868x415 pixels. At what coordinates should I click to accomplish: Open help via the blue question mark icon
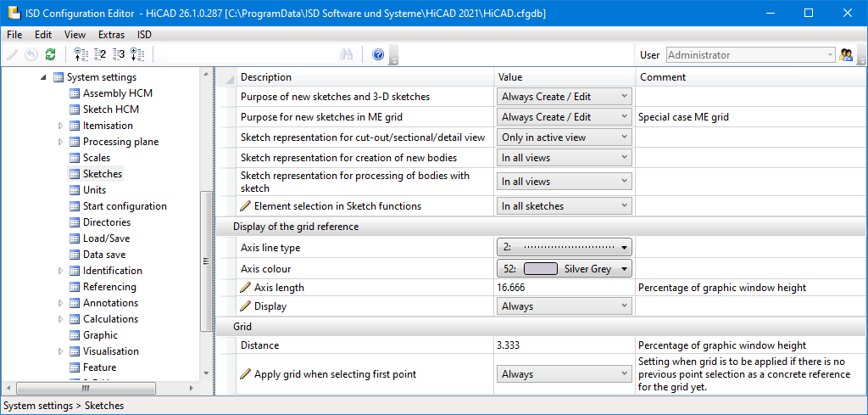click(378, 55)
